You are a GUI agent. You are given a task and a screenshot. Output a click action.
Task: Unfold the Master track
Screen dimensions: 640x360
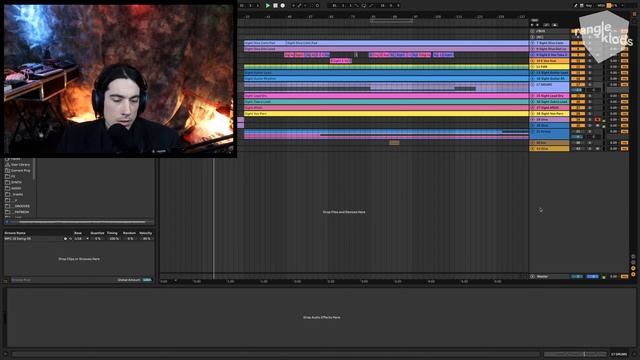coord(532,276)
